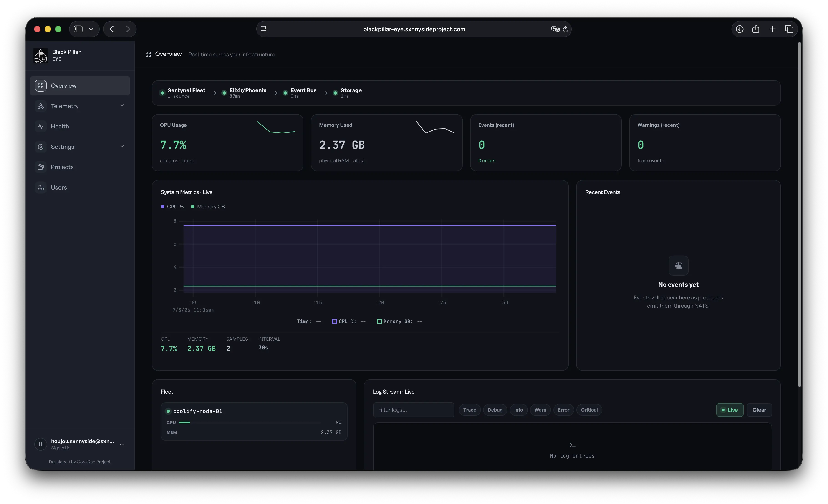828x504 pixels.
Task: Open the browser sidebar dropdown chevron
Action: tap(91, 29)
